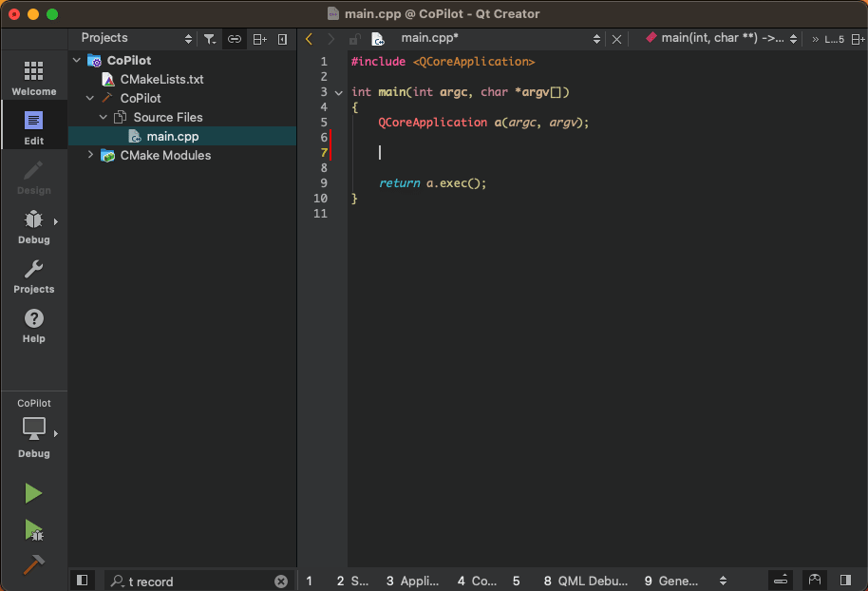868x591 pixels.
Task: Open the Help mode icon
Action: coord(33,323)
